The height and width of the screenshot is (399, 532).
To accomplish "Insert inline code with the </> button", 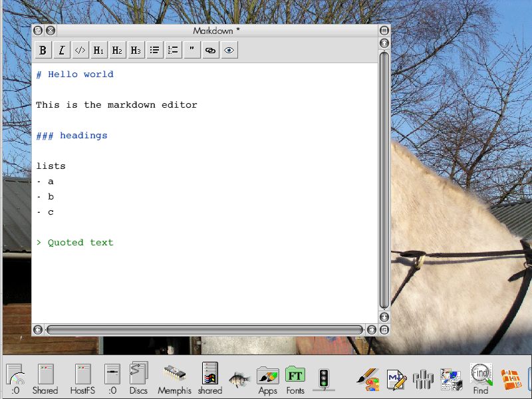I will pyautogui.click(x=80, y=51).
